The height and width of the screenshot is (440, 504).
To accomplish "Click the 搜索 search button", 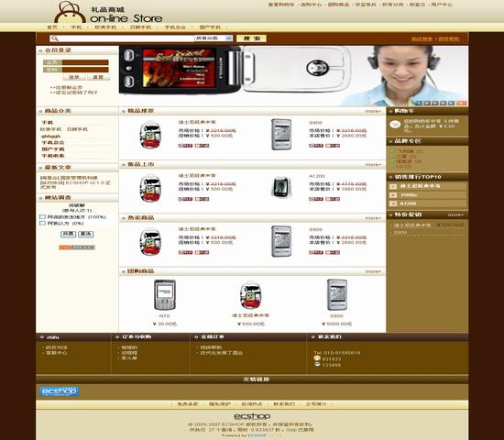I will pos(251,38).
